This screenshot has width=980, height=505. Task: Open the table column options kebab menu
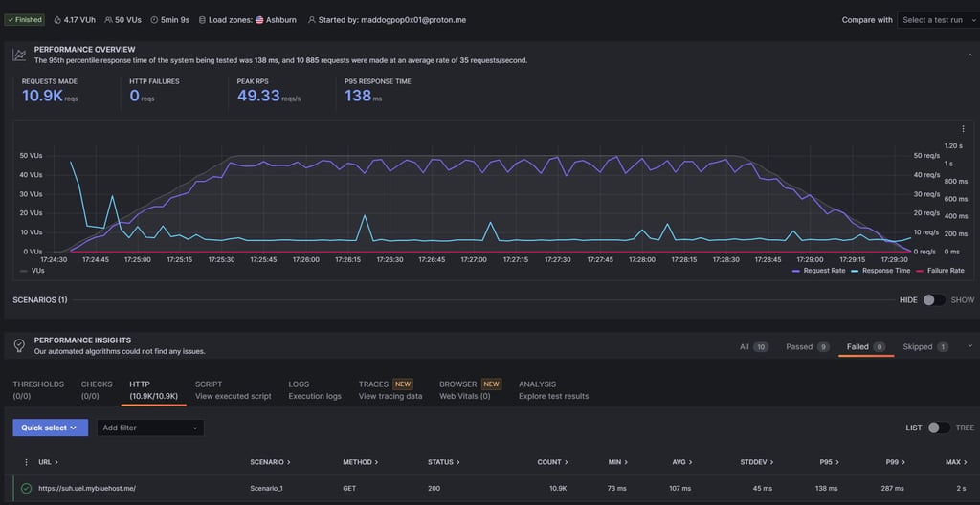click(26, 462)
